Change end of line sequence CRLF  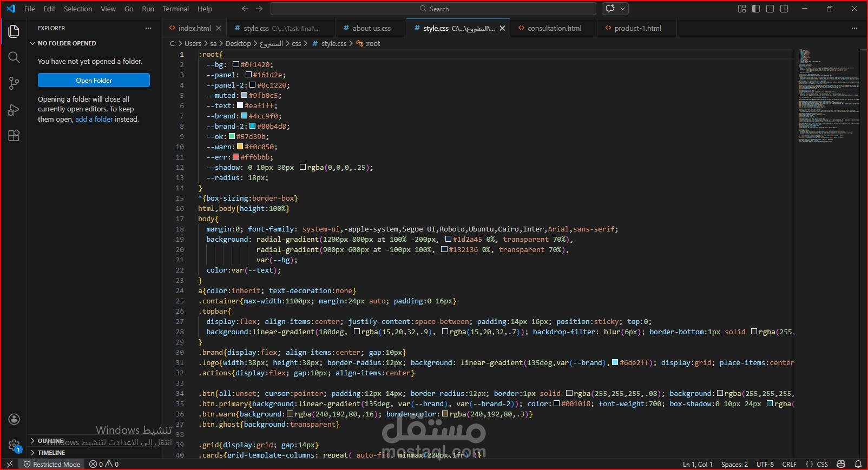pos(790,464)
